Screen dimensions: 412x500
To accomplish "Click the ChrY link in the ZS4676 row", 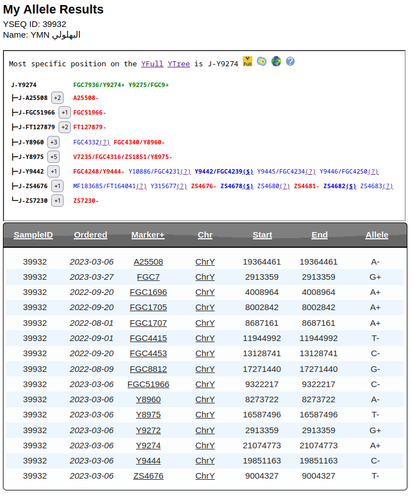I will 205,476.
